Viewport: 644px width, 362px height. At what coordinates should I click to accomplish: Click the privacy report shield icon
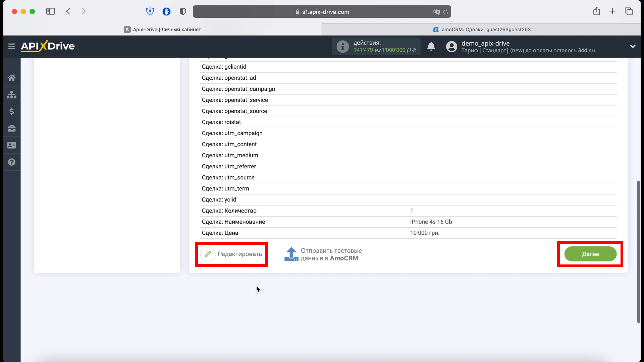tap(183, 12)
